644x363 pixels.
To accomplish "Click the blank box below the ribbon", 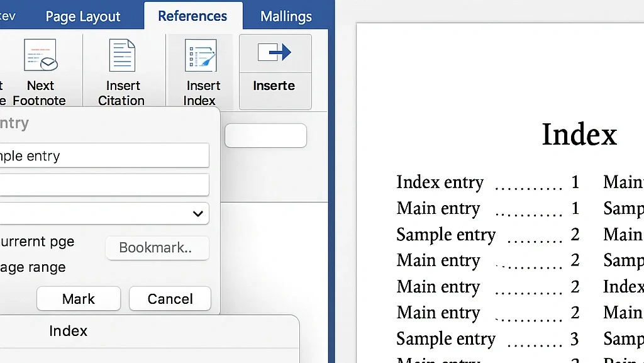I will [265, 136].
